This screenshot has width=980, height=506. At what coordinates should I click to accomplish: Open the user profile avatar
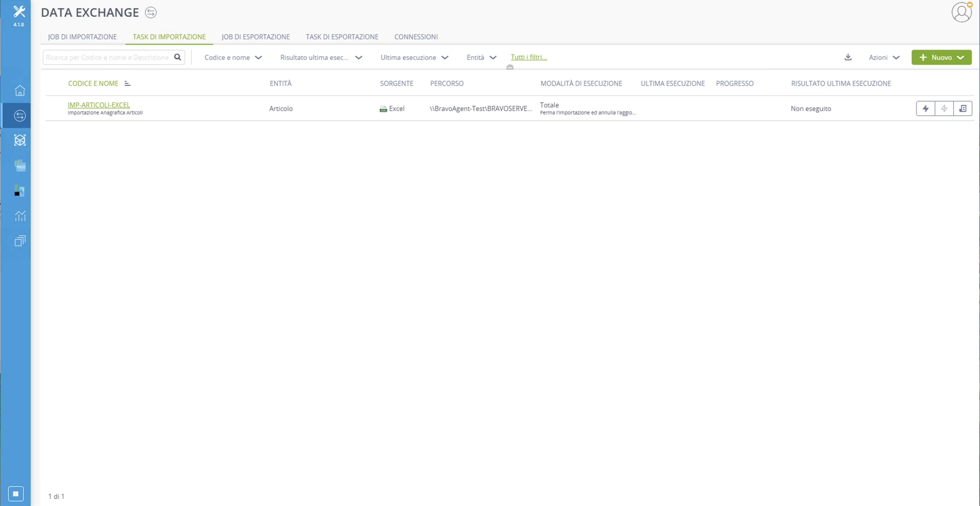962,12
